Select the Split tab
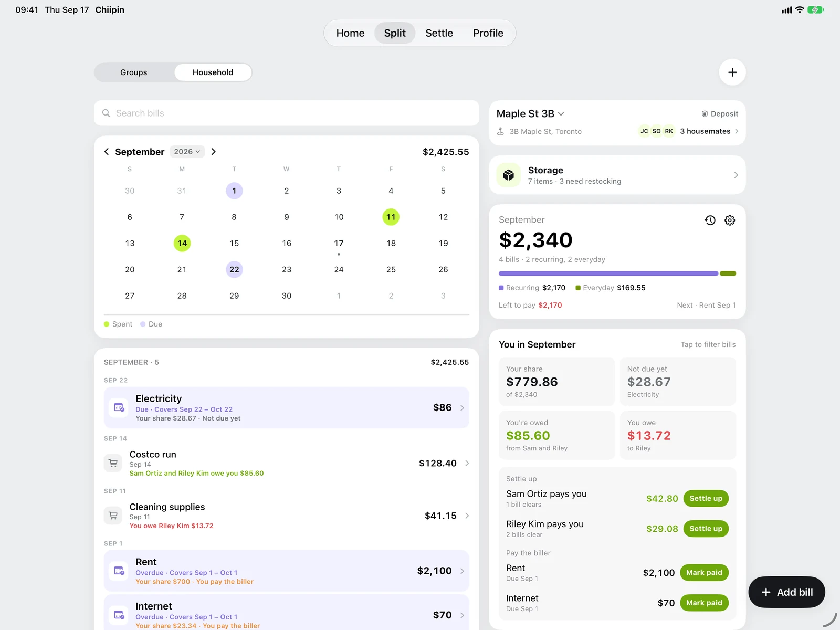This screenshot has height=630, width=840. [395, 33]
